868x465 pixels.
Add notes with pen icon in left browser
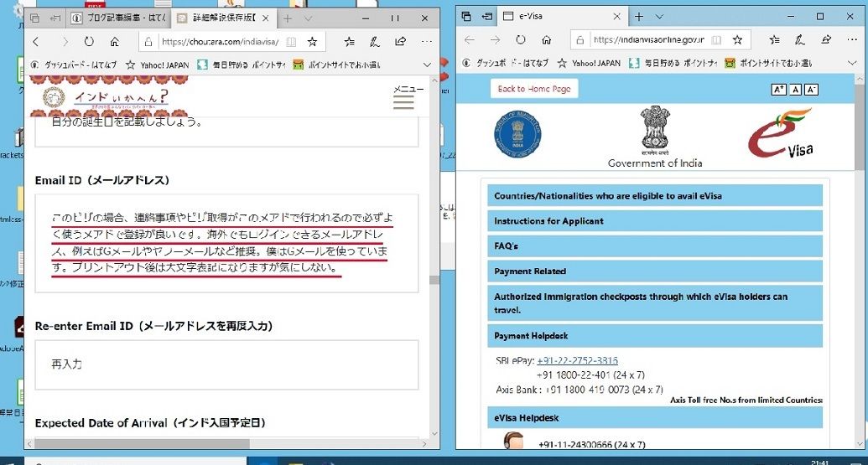click(375, 41)
